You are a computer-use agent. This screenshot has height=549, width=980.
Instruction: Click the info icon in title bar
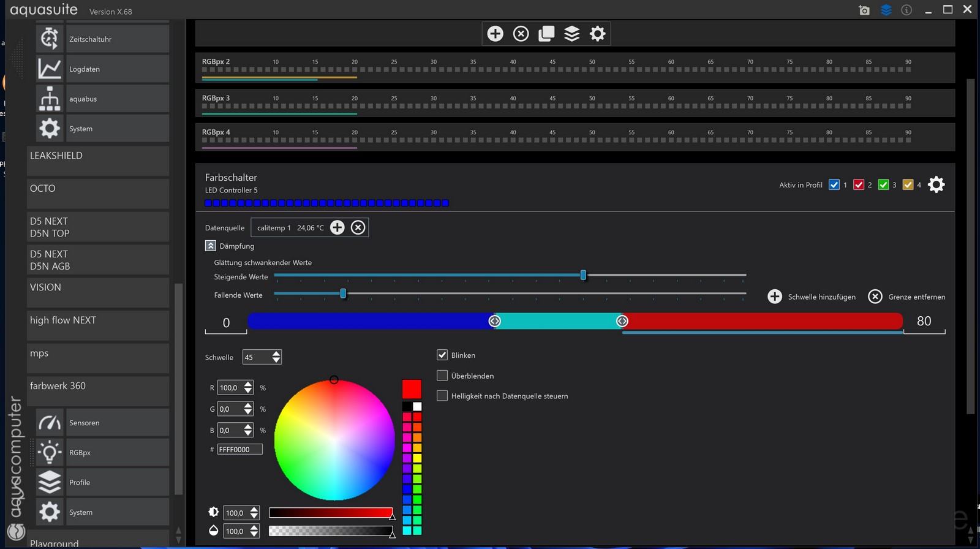[x=907, y=10]
